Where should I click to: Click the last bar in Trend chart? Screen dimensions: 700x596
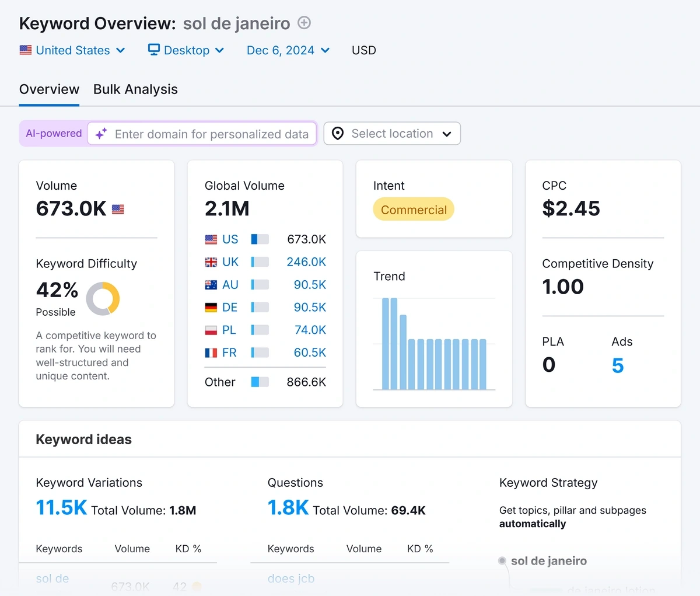482,364
